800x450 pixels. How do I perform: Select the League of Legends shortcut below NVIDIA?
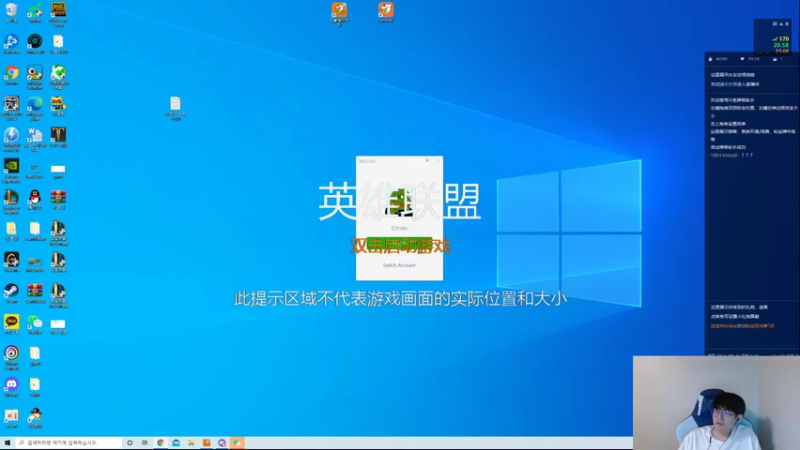coord(11,202)
